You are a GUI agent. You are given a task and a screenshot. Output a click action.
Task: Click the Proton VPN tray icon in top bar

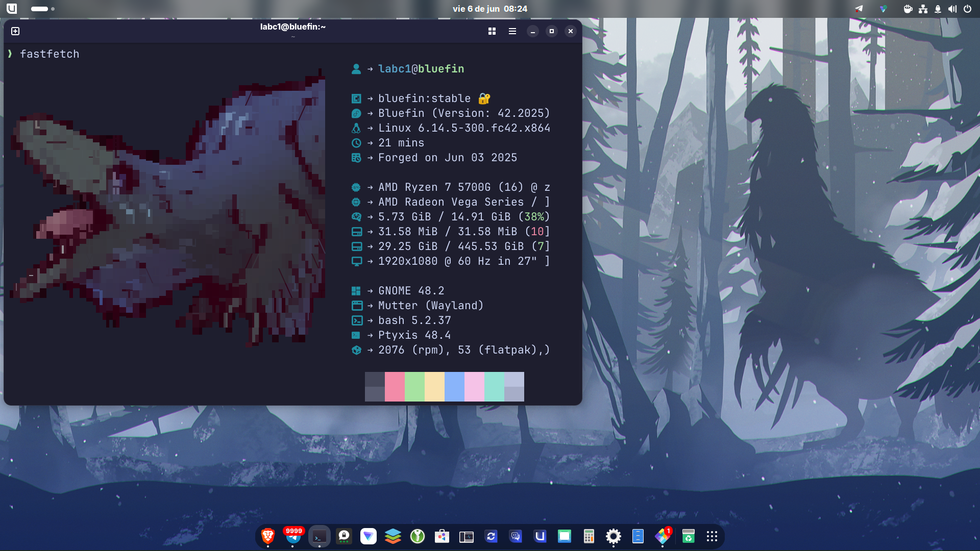click(x=884, y=9)
